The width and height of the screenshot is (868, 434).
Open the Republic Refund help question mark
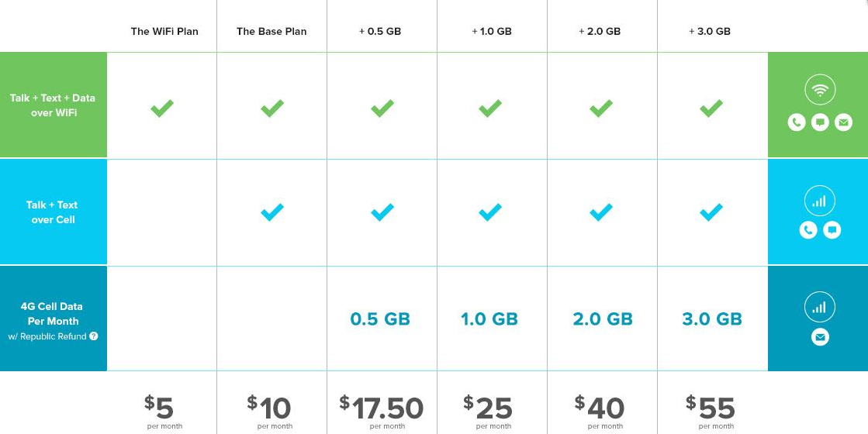[x=94, y=336]
